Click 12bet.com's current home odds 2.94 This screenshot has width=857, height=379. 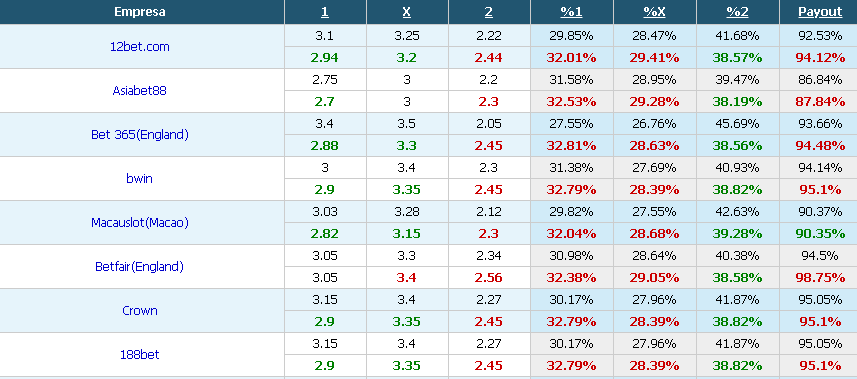point(325,58)
